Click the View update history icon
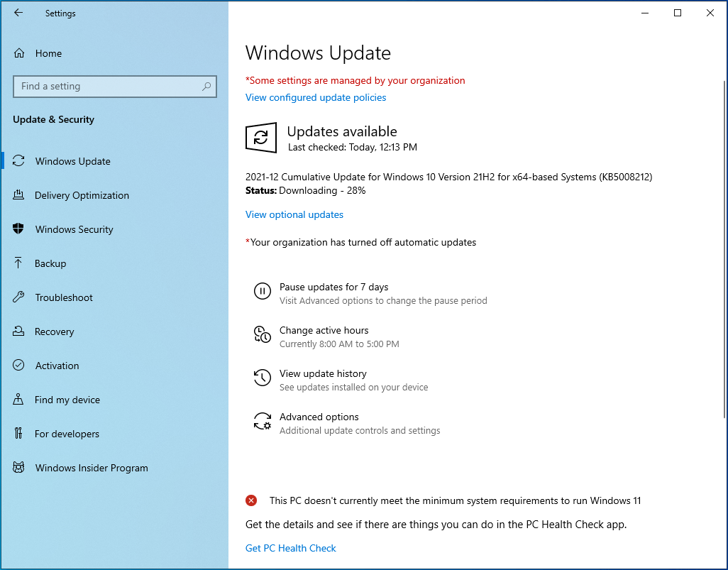 (263, 378)
